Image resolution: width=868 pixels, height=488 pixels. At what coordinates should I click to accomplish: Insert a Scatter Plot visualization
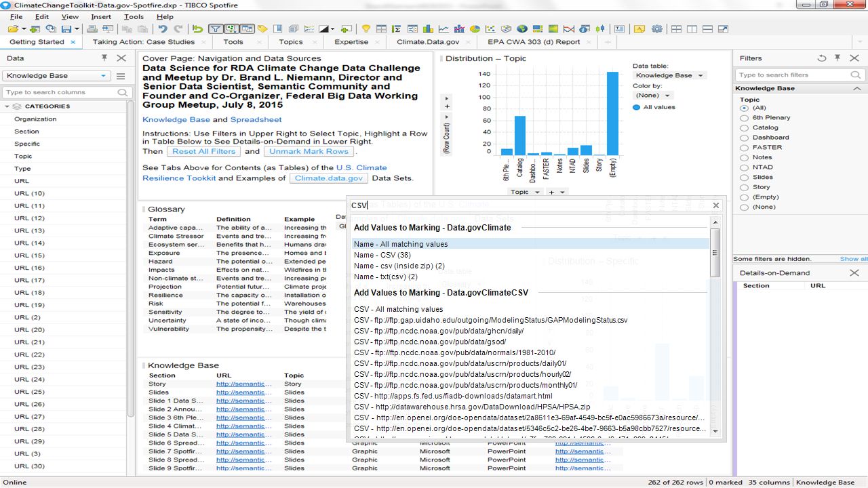click(490, 29)
